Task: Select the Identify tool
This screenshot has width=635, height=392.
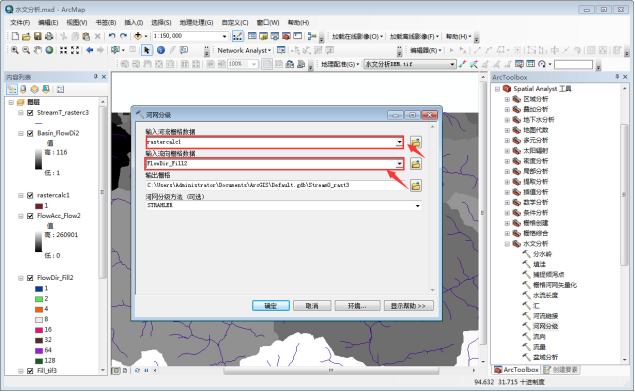Action: (161, 50)
